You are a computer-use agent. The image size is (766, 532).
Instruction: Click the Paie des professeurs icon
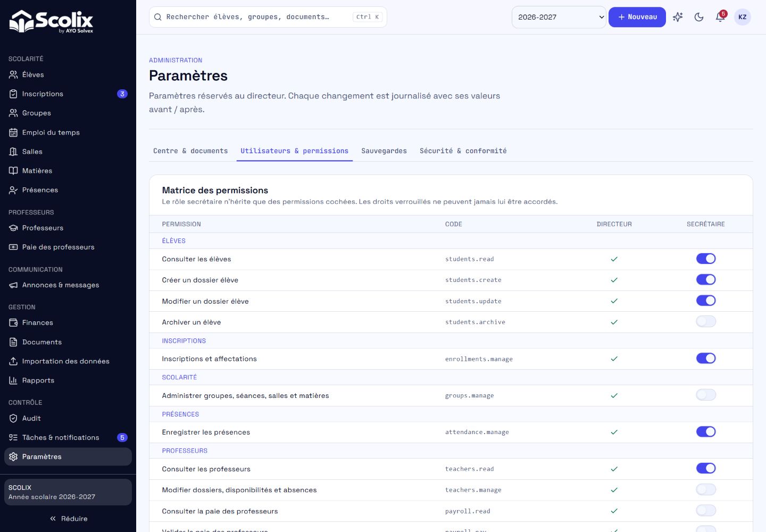(x=13, y=247)
